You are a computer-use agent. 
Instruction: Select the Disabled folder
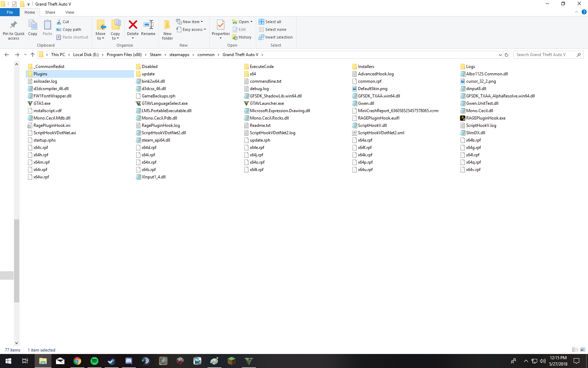147,67
